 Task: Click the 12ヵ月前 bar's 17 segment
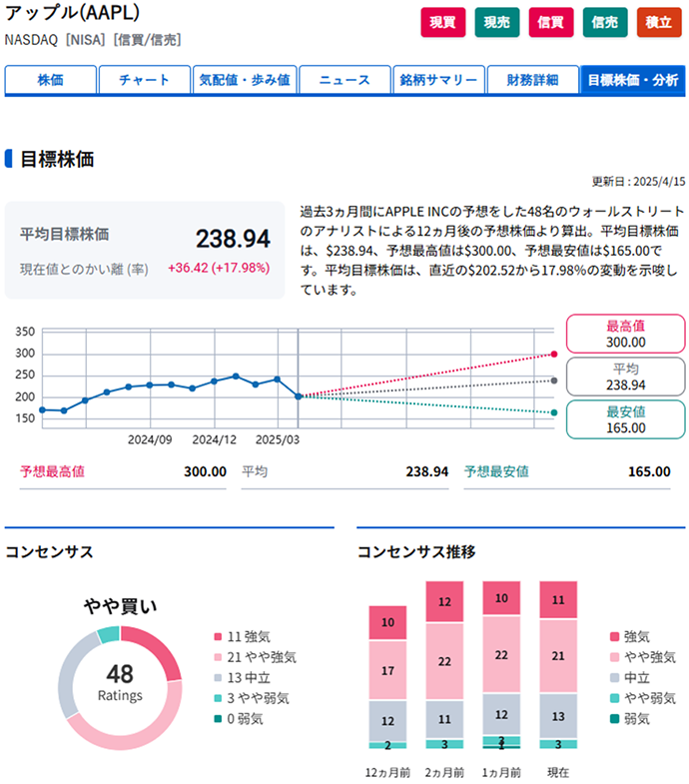click(387, 670)
